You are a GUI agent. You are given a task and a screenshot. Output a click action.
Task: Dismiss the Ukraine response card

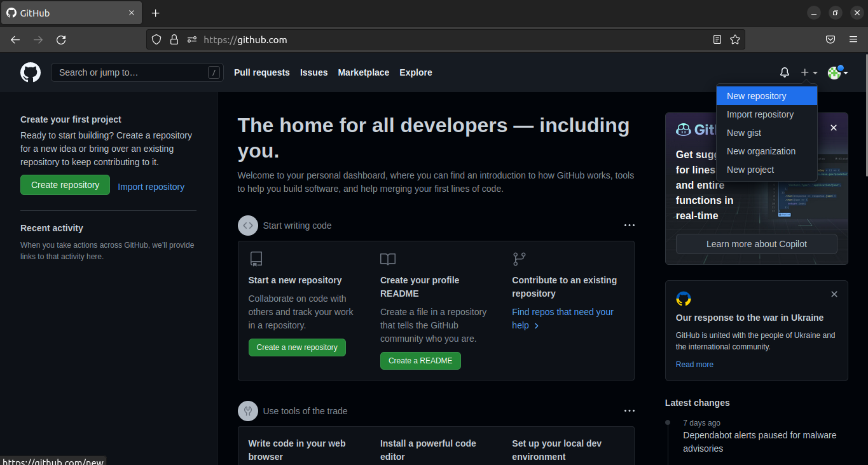point(834,294)
